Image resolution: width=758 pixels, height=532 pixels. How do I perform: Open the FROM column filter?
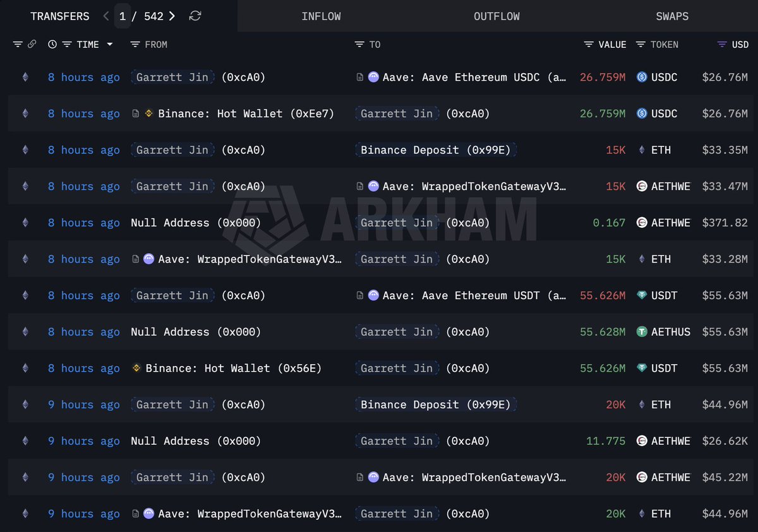(135, 44)
